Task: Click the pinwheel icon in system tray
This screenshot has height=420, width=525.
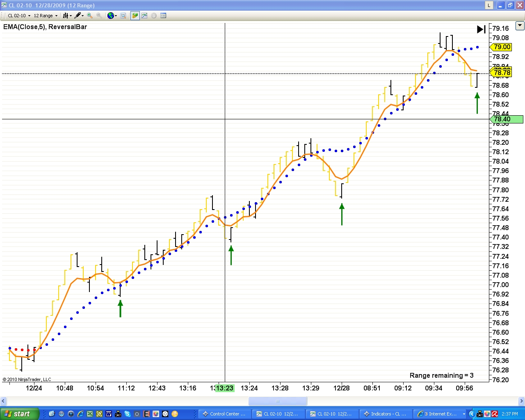Action: (487, 414)
